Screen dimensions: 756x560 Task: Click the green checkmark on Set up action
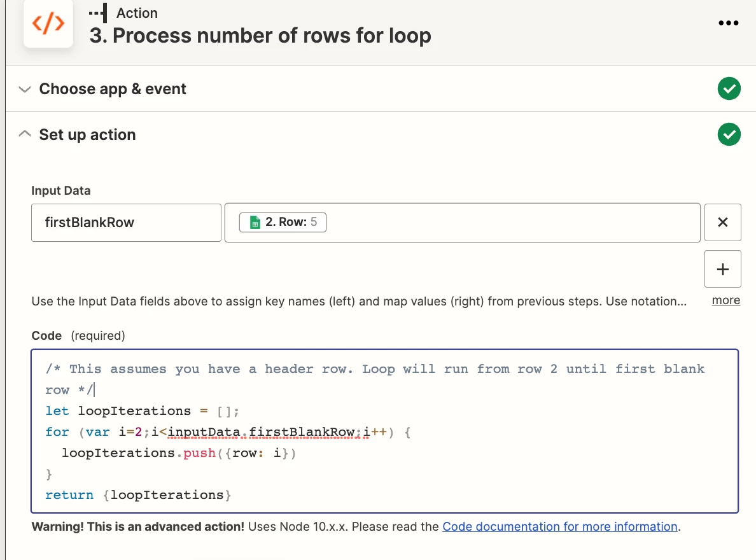point(729,134)
